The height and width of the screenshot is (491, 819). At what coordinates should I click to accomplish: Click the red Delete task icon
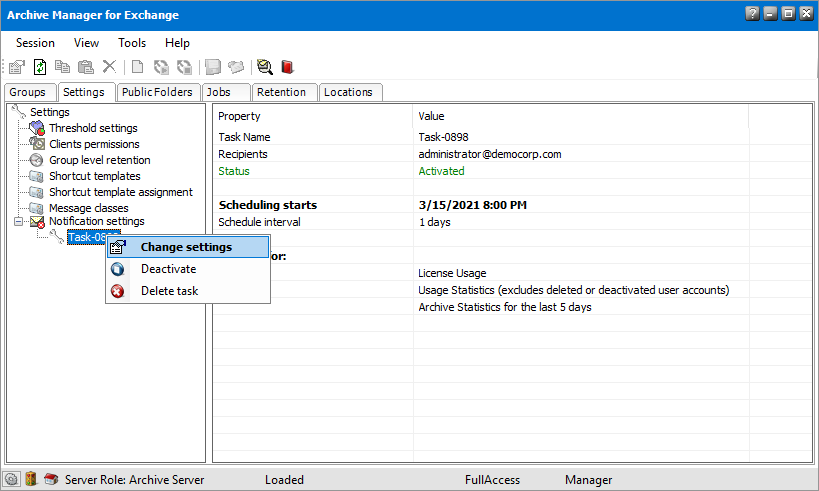click(118, 291)
